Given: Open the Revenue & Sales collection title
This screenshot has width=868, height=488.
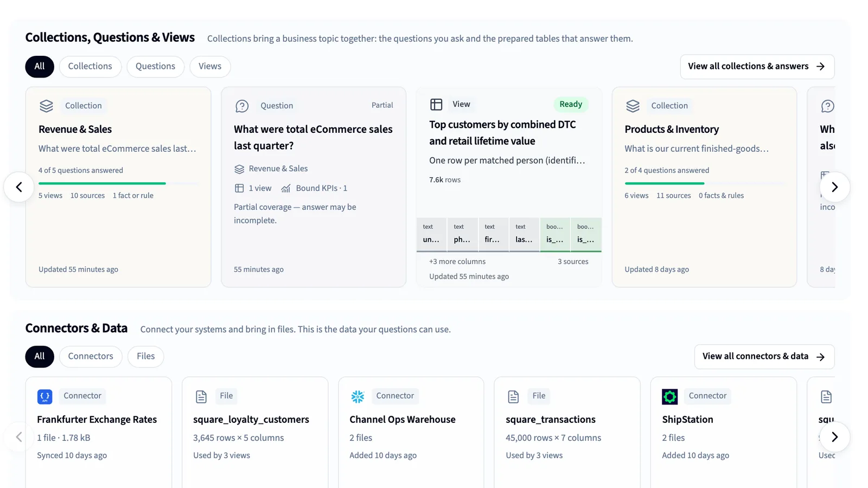Looking at the screenshot, I should (75, 129).
